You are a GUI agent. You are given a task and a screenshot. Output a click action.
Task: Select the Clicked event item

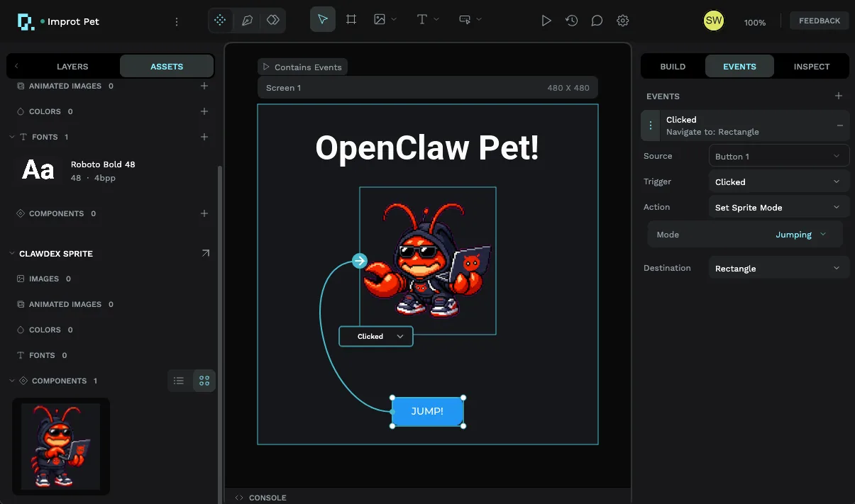coord(745,125)
